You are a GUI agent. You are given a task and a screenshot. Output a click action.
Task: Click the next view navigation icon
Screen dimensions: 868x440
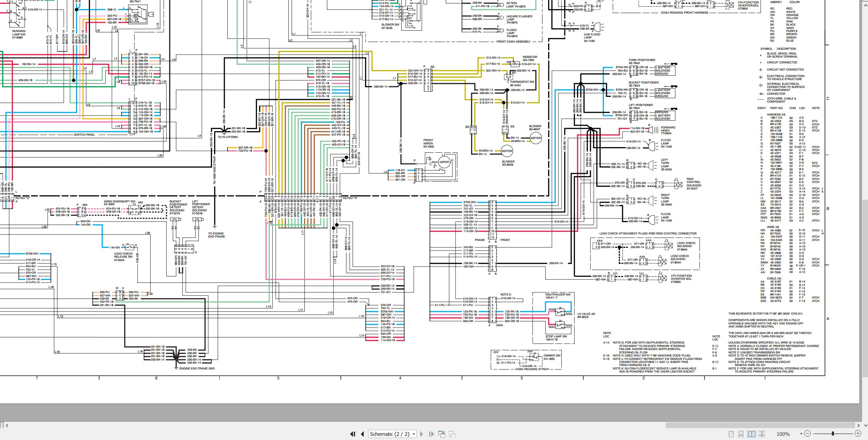452,434
